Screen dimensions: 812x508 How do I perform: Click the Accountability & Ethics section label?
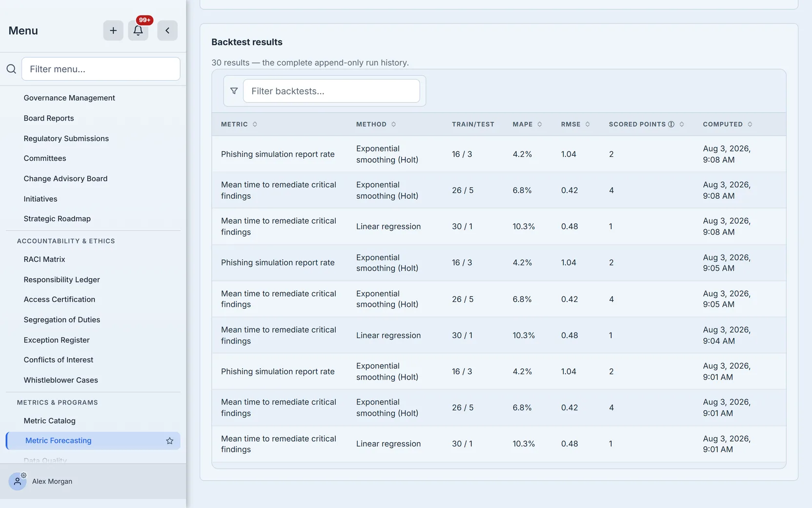(x=66, y=241)
